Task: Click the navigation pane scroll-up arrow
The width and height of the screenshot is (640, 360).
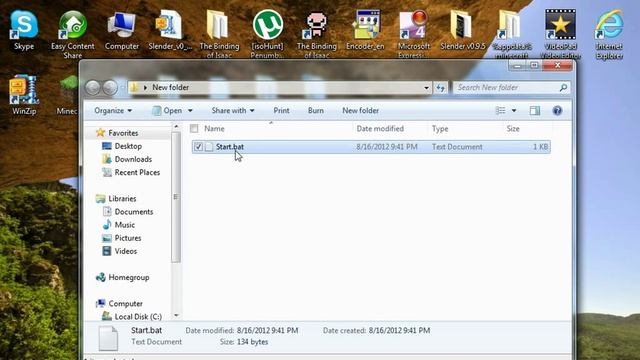Action: tap(176, 127)
